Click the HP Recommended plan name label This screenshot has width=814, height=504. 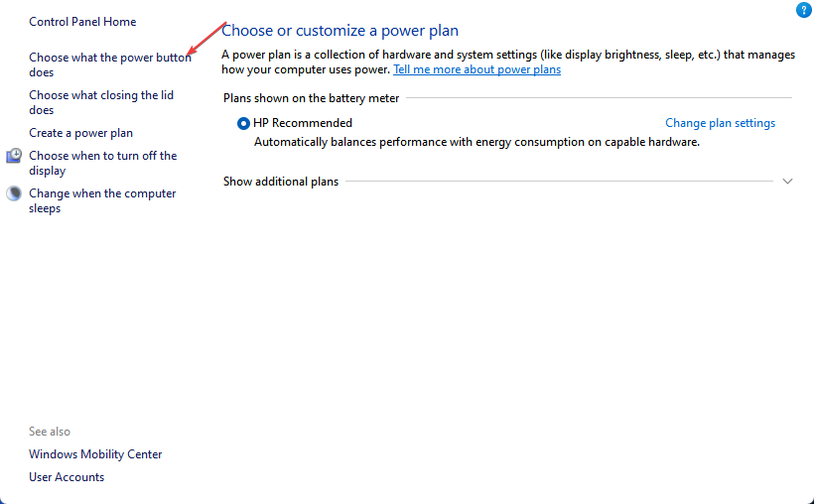pos(303,123)
